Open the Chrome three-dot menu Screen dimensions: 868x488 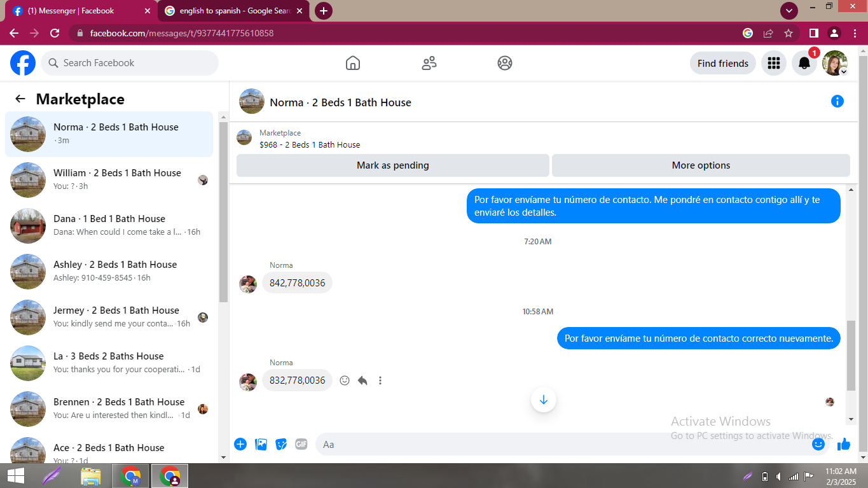pos(855,33)
